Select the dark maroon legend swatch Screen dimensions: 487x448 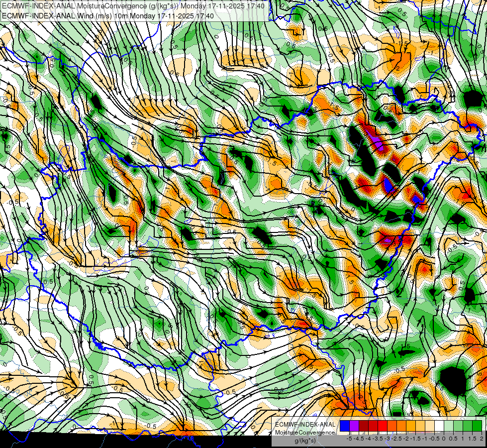pos(364,426)
